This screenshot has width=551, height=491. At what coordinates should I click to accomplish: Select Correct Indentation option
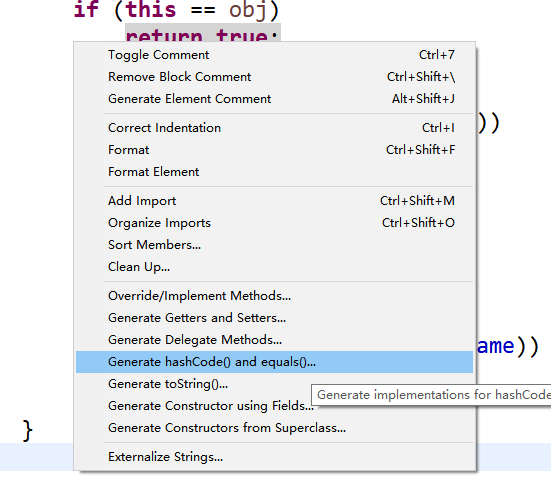274,128
